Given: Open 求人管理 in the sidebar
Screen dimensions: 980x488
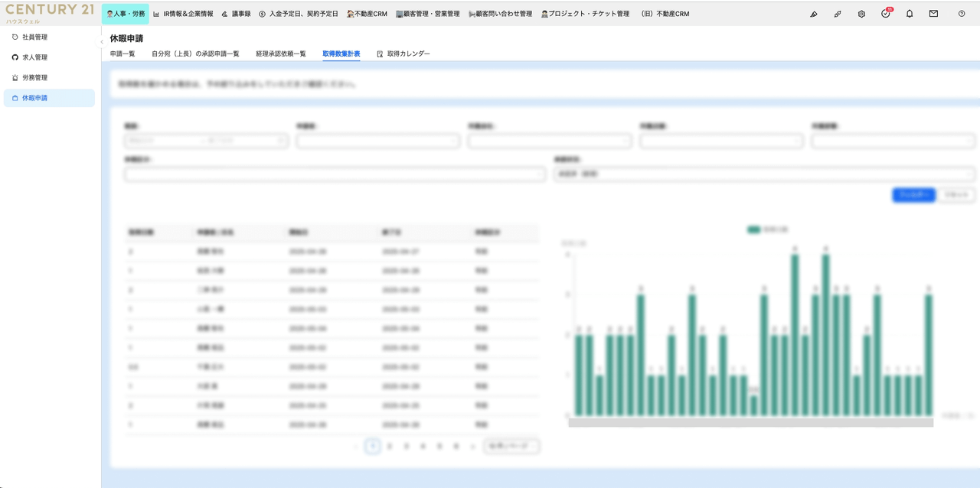Looking at the screenshot, I should 34,57.
